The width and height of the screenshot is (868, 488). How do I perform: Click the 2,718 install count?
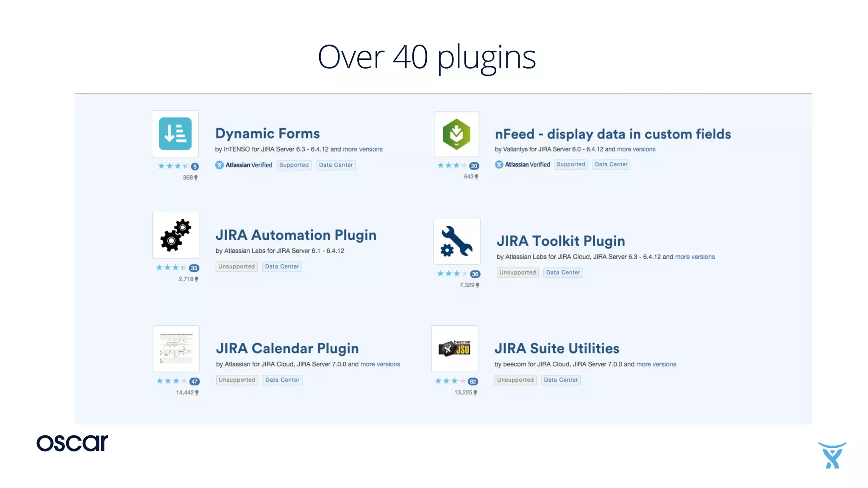pos(188,279)
